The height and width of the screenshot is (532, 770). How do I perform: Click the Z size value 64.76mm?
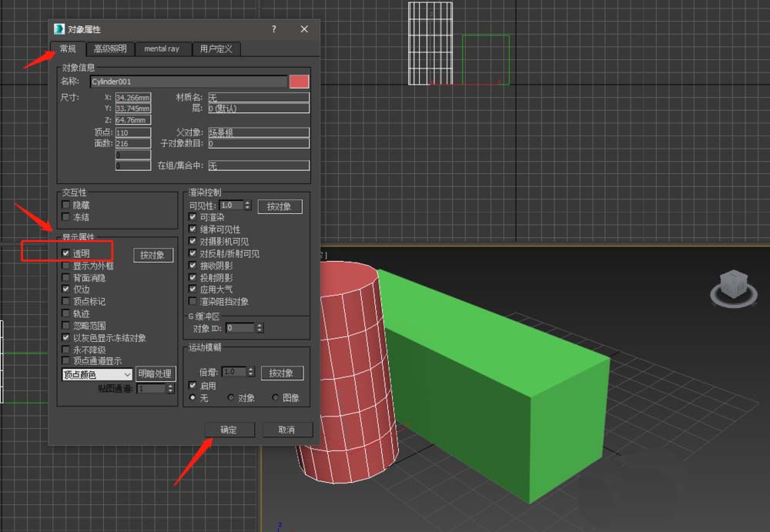click(133, 120)
